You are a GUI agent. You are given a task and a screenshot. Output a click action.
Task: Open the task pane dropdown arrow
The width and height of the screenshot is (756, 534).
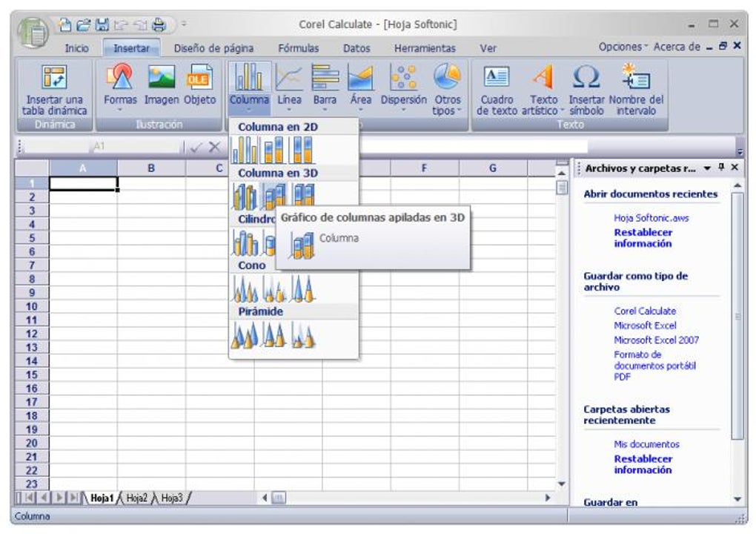pyautogui.click(x=707, y=168)
